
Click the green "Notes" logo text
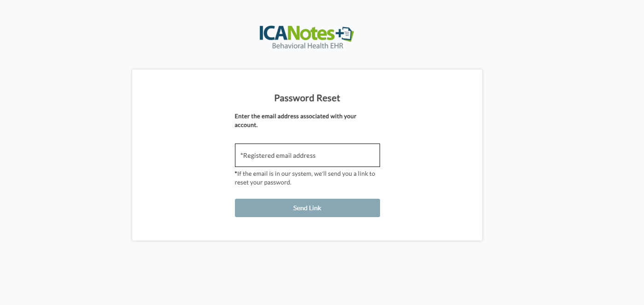pyautogui.click(x=313, y=33)
